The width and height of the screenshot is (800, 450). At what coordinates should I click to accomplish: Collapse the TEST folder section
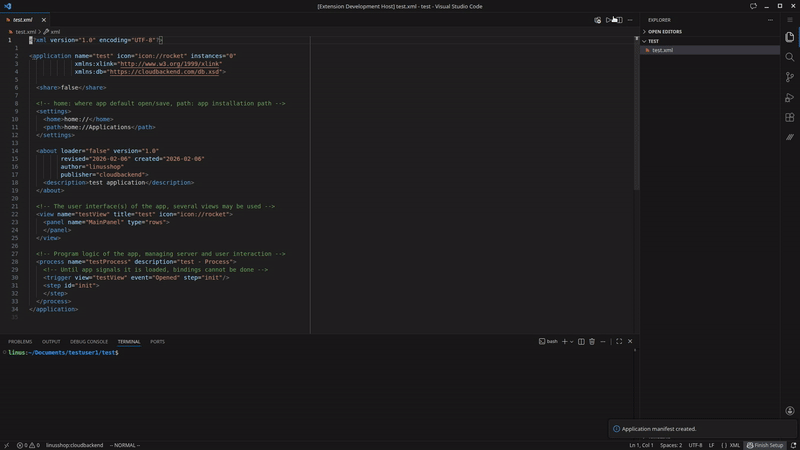pos(653,41)
